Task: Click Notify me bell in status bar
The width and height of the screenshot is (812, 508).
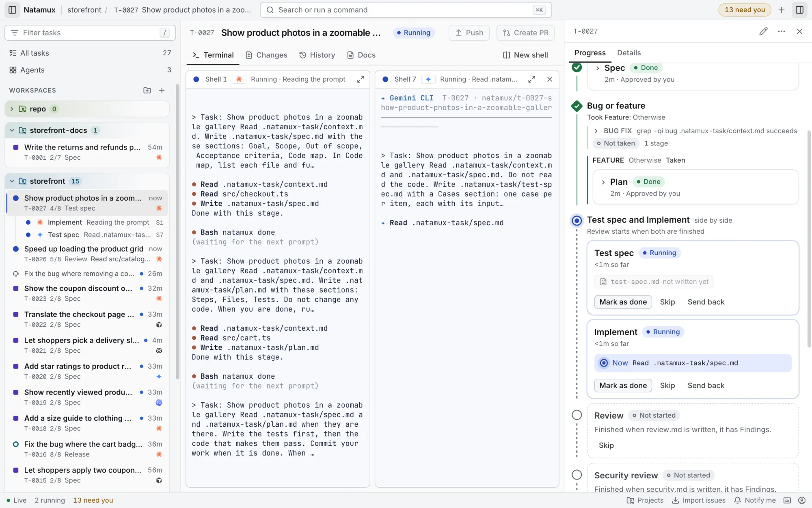Action: (755, 500)
